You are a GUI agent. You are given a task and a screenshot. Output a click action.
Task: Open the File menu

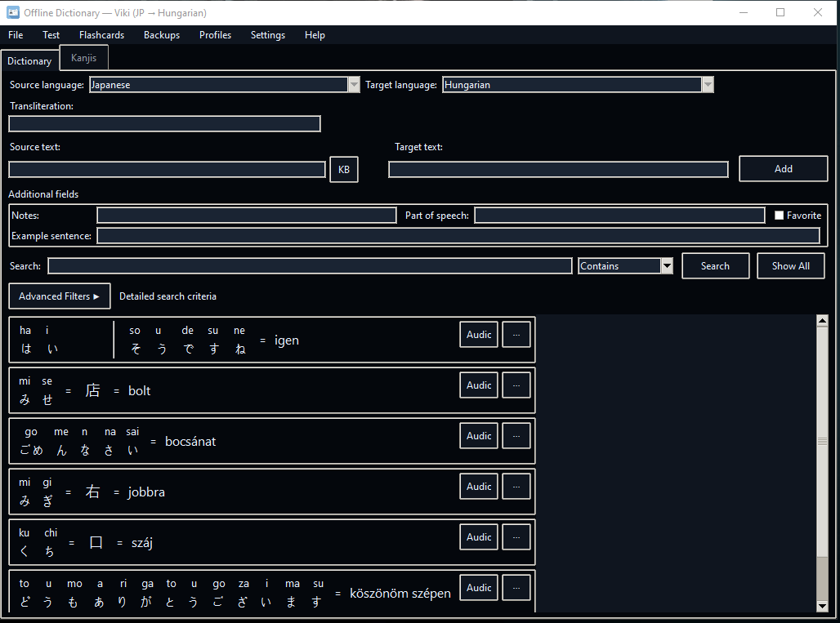tap(16, 35)
